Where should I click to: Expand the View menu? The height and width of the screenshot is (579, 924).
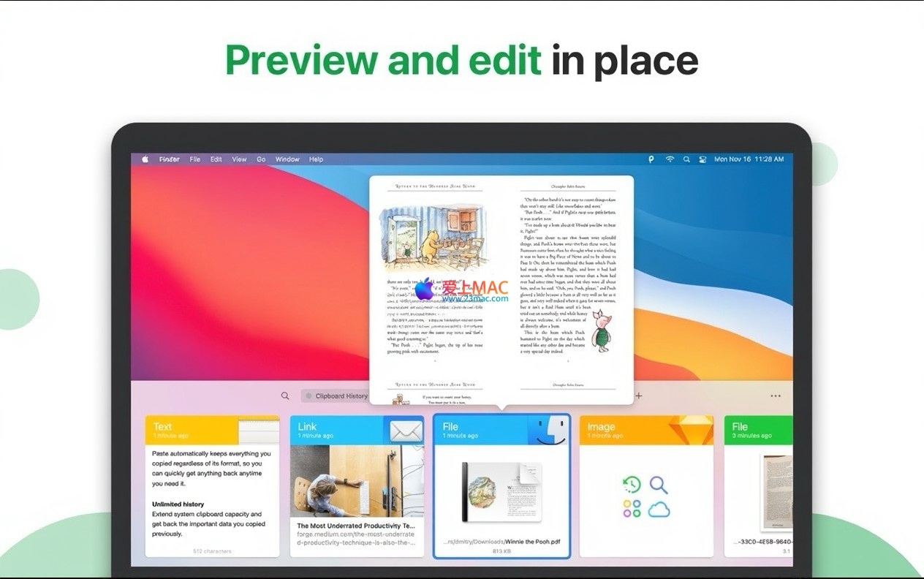click(239, 159)
